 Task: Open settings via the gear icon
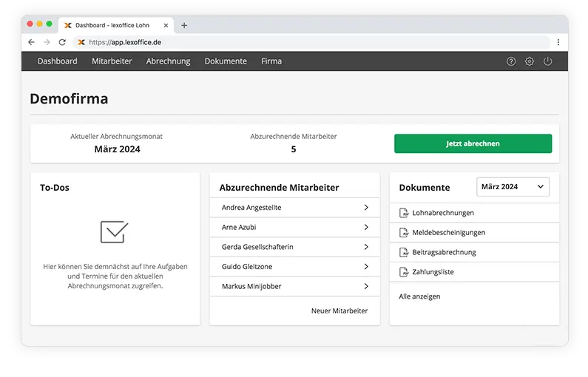[530, 61]
